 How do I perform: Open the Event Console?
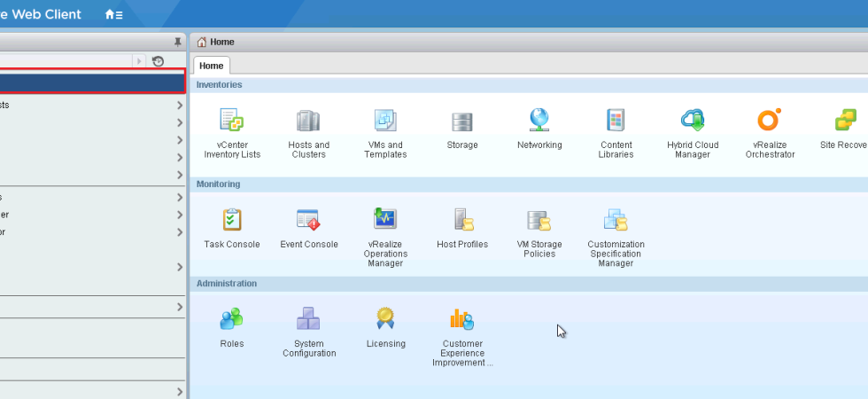[308, 229]
